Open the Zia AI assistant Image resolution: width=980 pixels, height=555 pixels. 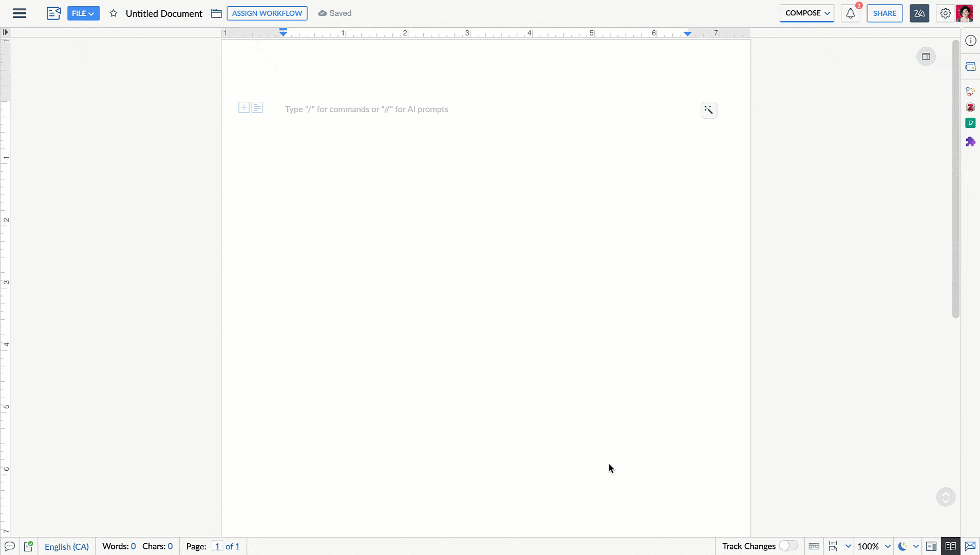919,13
